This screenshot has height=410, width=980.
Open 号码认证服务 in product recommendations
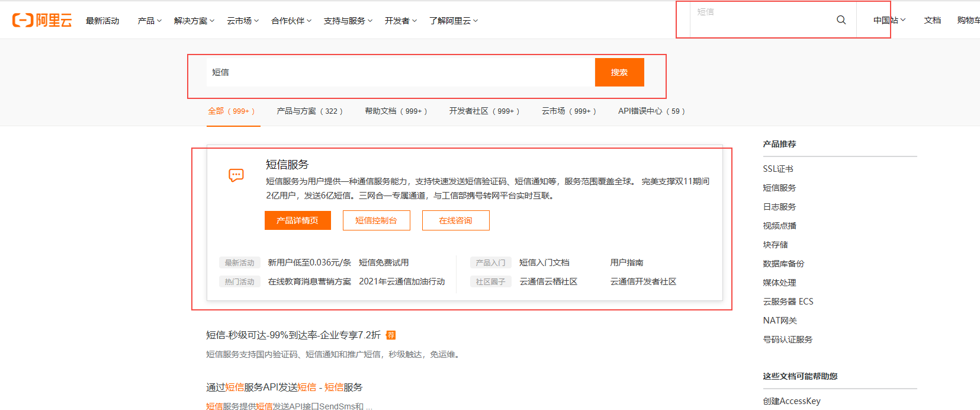[788, 339]
